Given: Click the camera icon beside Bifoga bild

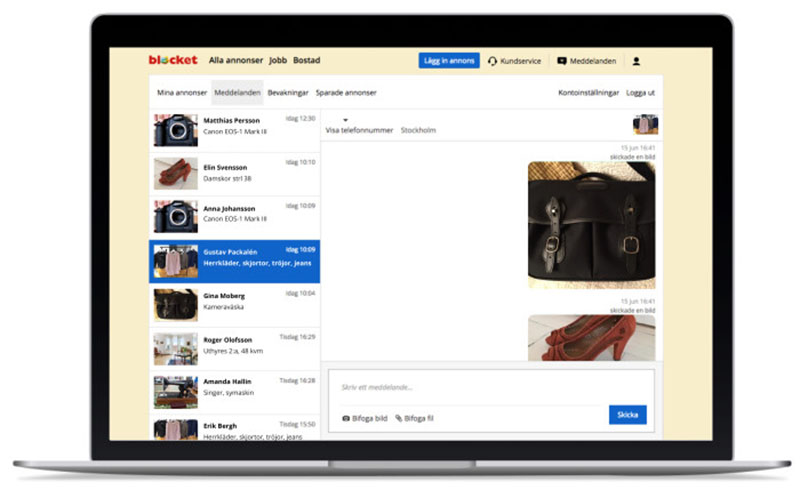Looking at the screenshot, I should [346, 419].
